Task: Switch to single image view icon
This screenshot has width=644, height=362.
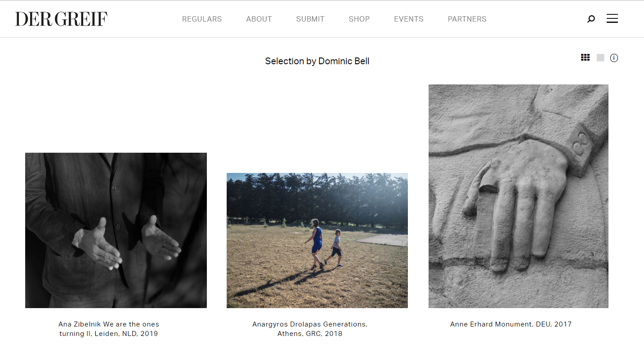Action: tap(600, 57)
